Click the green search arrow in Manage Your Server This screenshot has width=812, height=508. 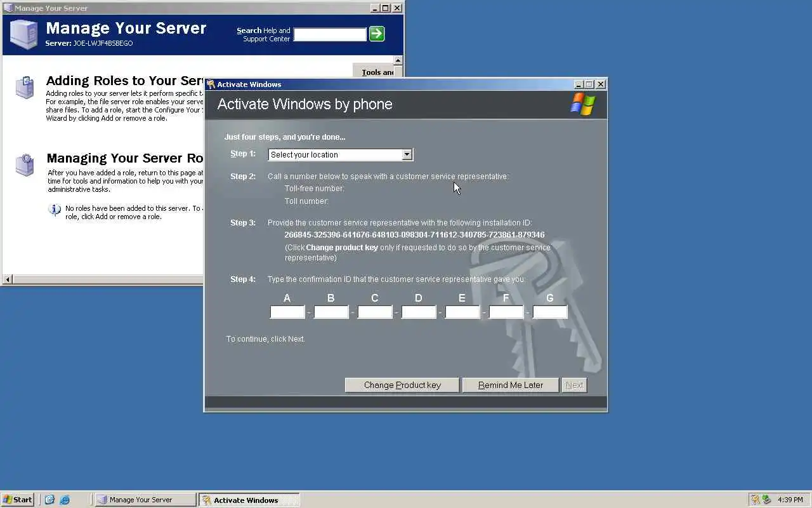coord(377,34)
